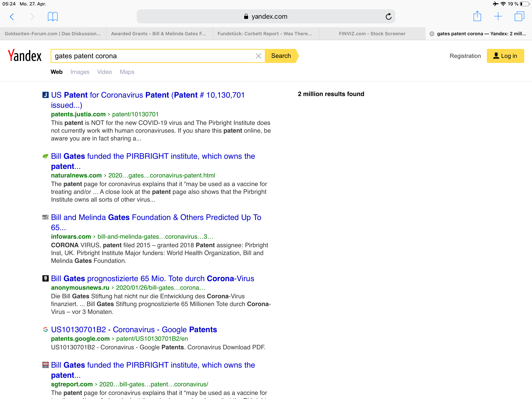This screenshot has height=399, width=532.
Task: Switch to FINVIZ.com Stock Screener tab
Action: point(372,34)
